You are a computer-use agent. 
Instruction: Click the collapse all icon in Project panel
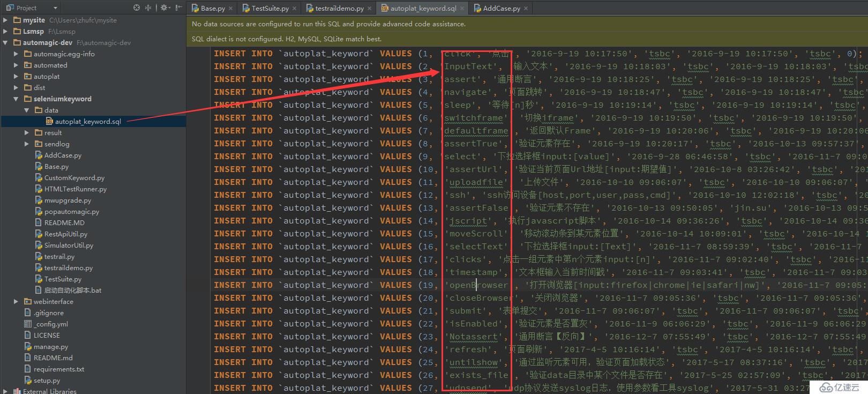148,8
